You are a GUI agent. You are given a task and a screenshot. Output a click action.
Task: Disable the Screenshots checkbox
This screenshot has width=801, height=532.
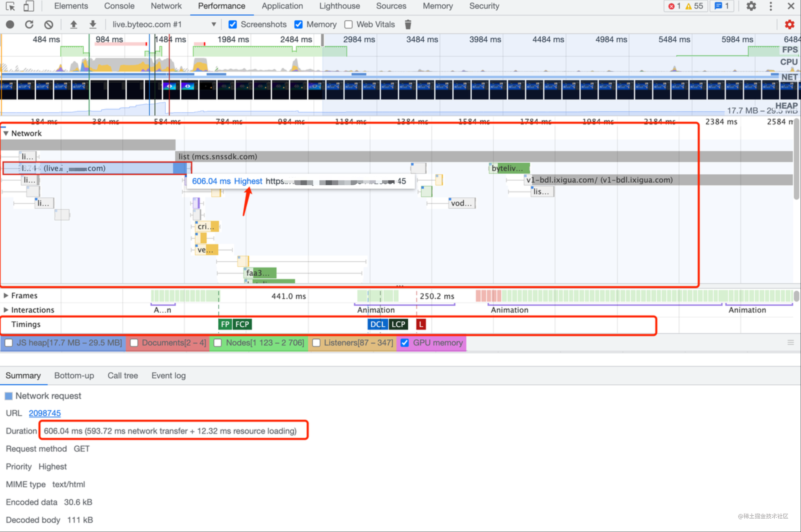(232, 24)
